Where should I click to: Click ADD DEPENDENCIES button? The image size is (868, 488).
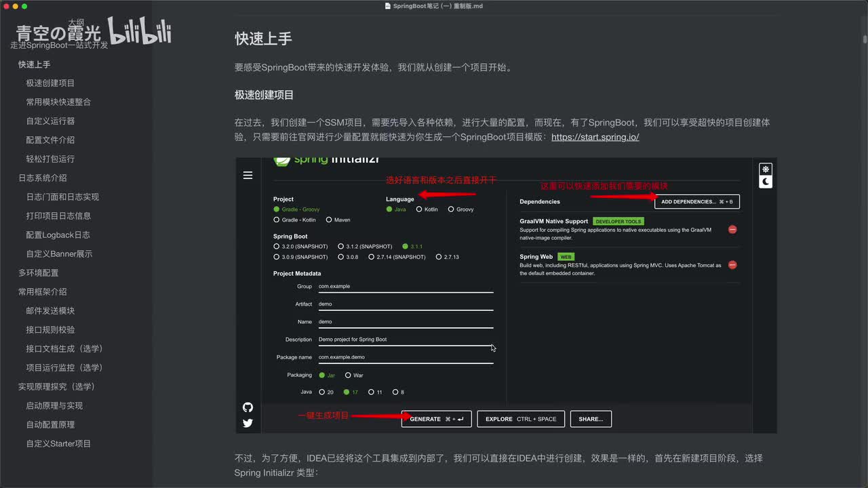tap(697, 201)
